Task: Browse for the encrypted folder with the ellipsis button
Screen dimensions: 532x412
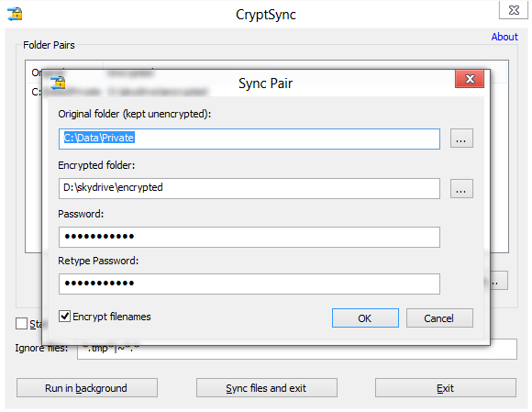Action: pyautogui.click(x=461, y=189)
